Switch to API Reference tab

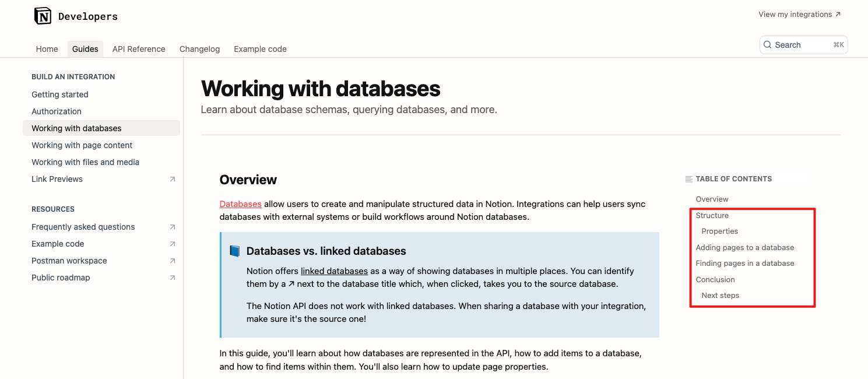(139, 49)
